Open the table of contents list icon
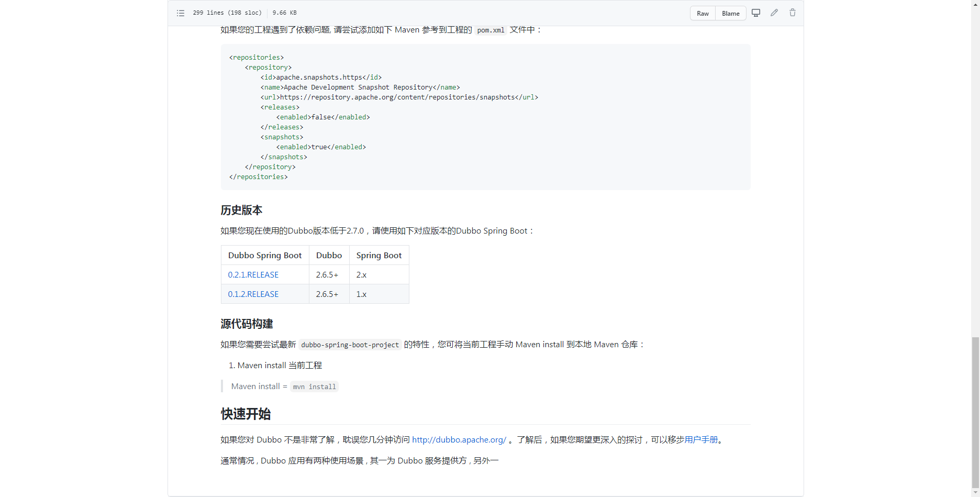The width and height of the screenshot is (980, 497). coord(181,13)
